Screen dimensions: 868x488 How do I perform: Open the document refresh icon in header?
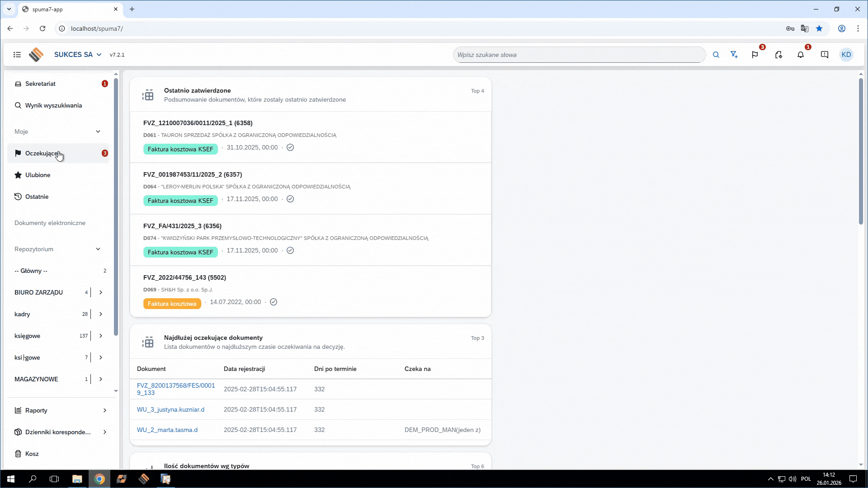pos(778,55)
